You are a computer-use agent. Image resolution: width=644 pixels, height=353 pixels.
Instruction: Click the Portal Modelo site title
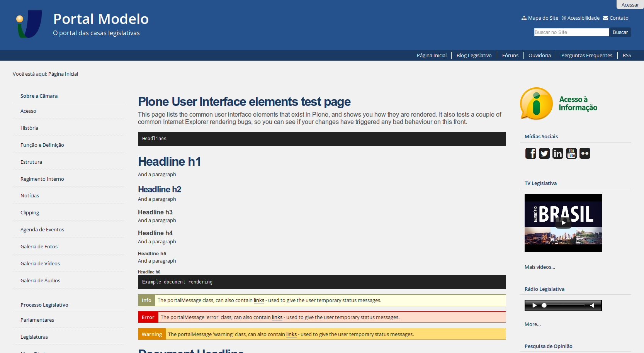[101, 19]
